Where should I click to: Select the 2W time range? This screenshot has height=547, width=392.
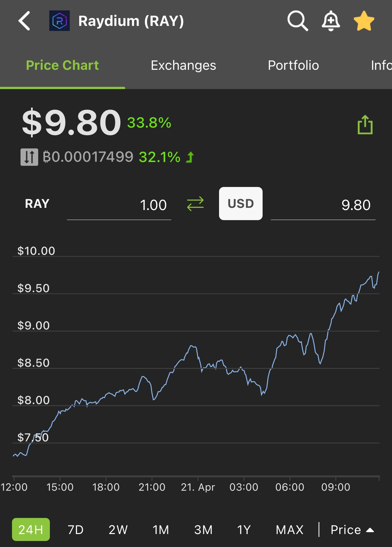click(118, 530)
